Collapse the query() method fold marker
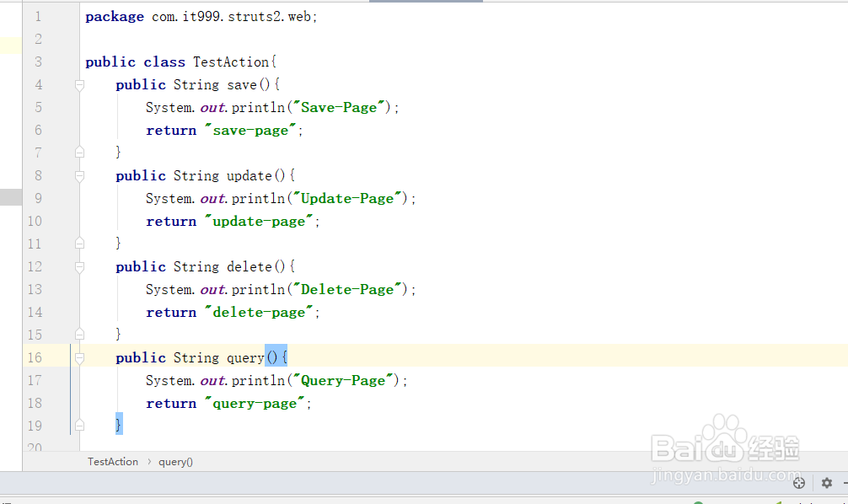 (79, 357)
